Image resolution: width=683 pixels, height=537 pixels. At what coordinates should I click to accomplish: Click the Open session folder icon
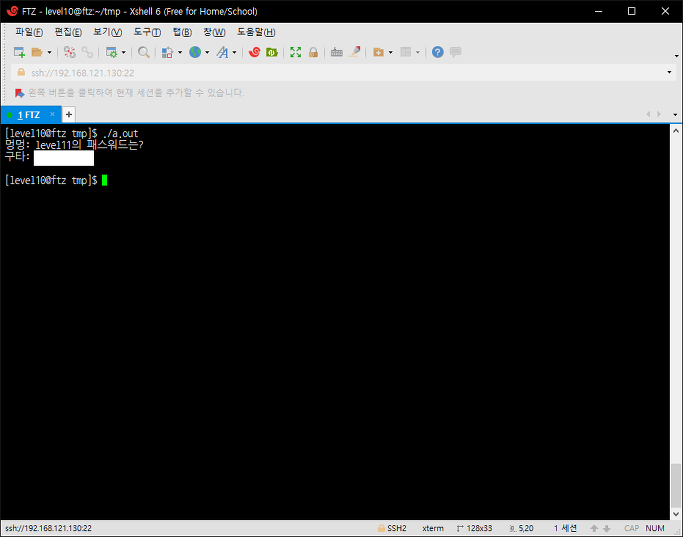[37, 52]
